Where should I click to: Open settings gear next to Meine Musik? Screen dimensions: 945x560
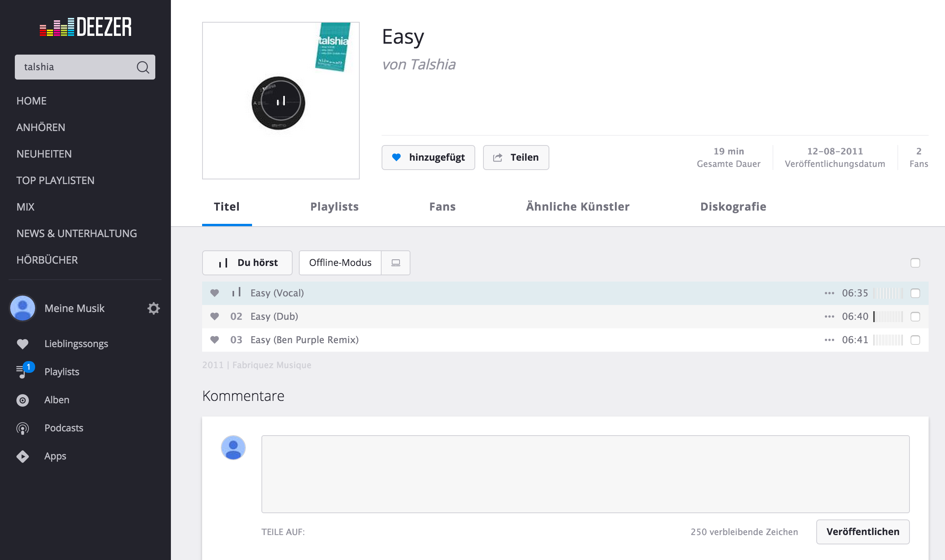[x=154, y=308]
